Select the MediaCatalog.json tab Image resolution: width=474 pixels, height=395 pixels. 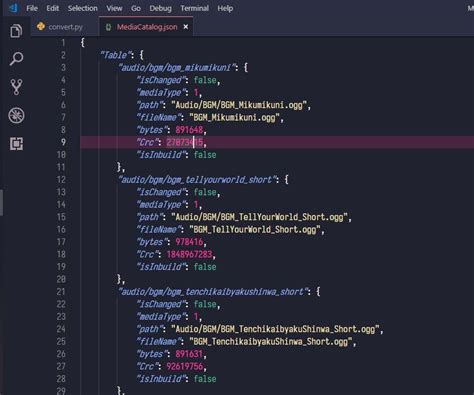coord(147,27)
